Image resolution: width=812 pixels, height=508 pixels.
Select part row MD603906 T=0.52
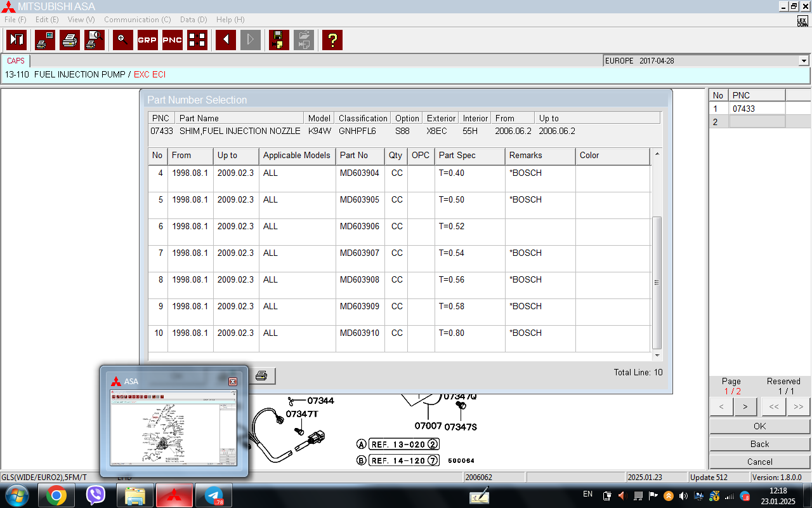pos(359,227)
